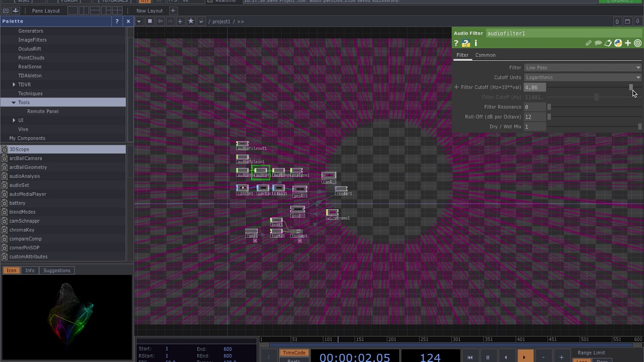
Task: Pause timeline playback
Action: click(x=488, y=357)
